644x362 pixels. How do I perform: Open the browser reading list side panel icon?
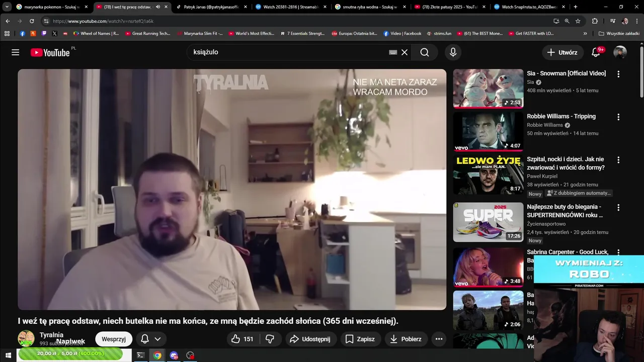612,21
